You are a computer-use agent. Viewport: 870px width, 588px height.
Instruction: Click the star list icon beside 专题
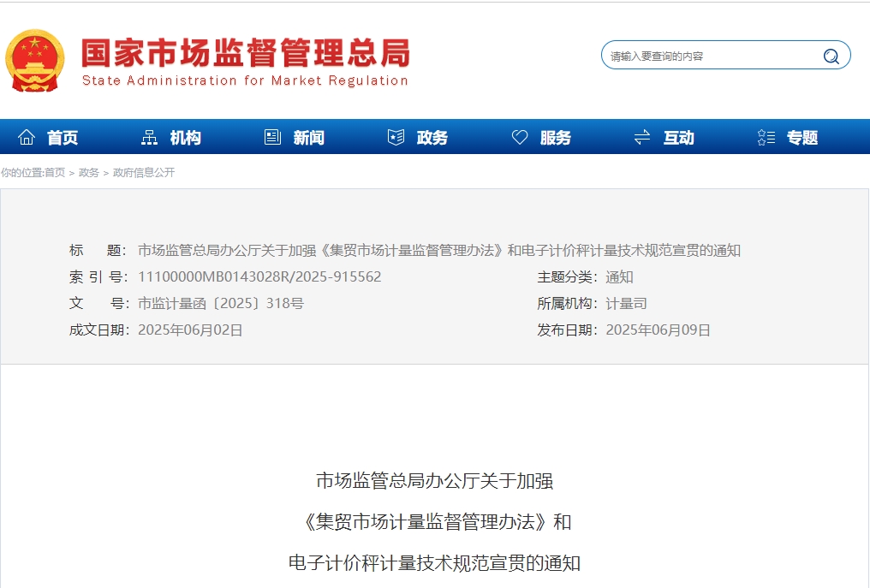(766, 137)
